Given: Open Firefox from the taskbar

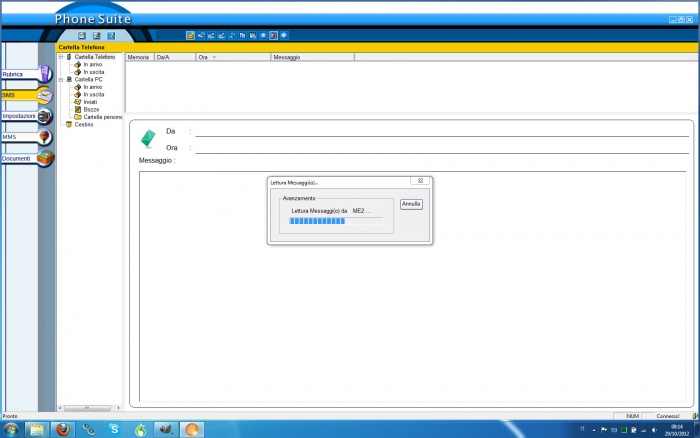Looking at the screenshot, I should 62,430.
